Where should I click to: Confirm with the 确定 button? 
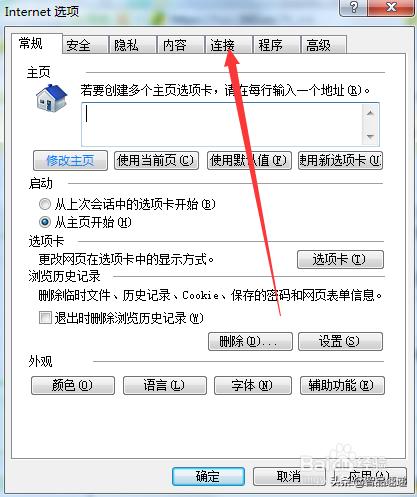208,476
